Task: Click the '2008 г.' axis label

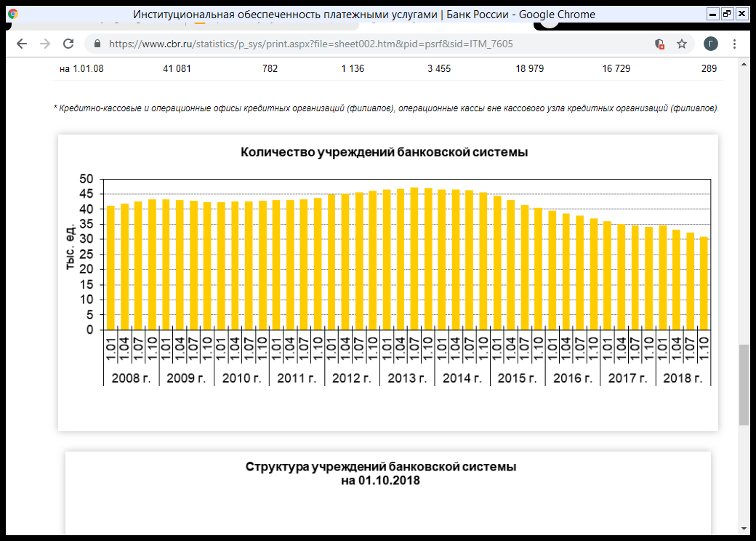Action: point(131,379)
